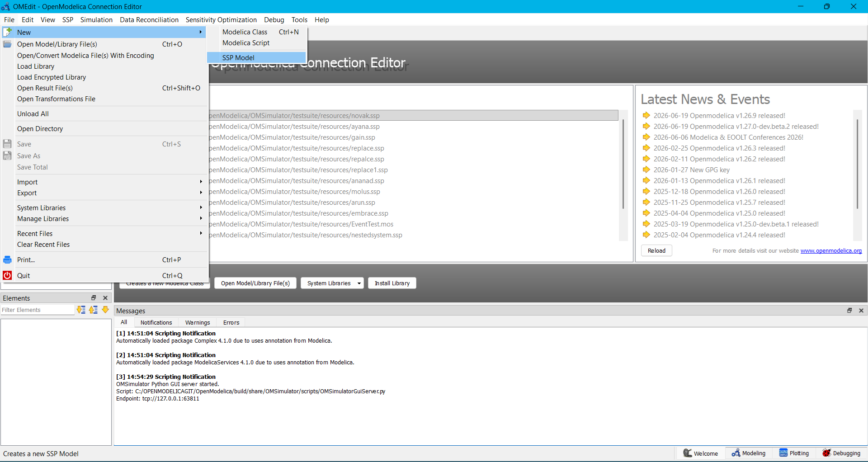
Task: Click the Modeling perspective icon in status bar
Action: (736, 453)
